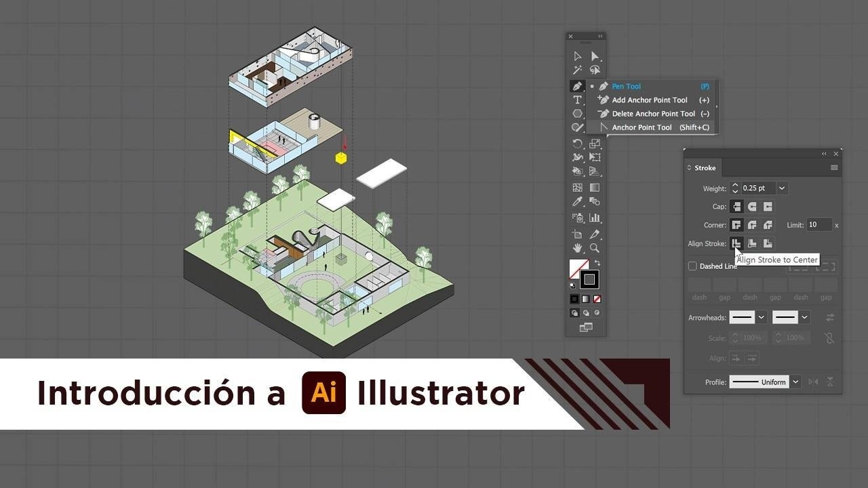Select the Selection tool black arrow
This screenshot has height=488, width=868.
[x=577, y=56]
